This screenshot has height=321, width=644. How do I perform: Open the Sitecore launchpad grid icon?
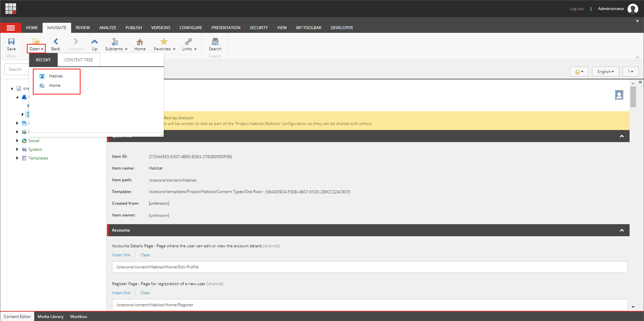pyautogui.click(x=11, y=9)
